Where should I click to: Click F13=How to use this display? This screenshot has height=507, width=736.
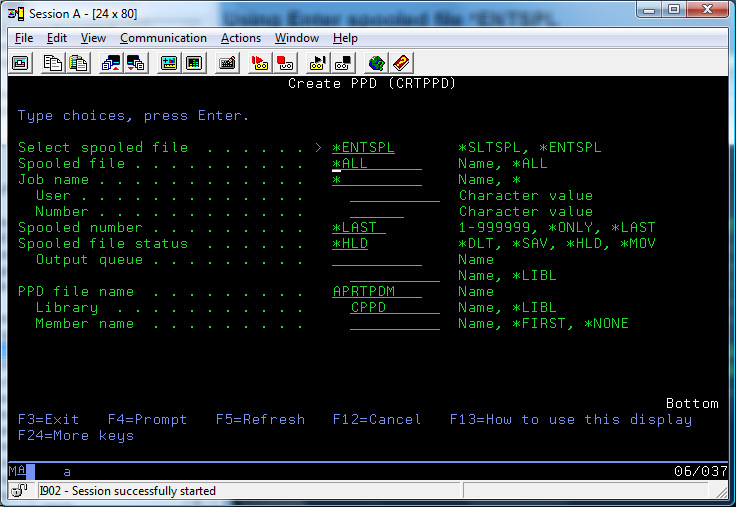[571, 419]
